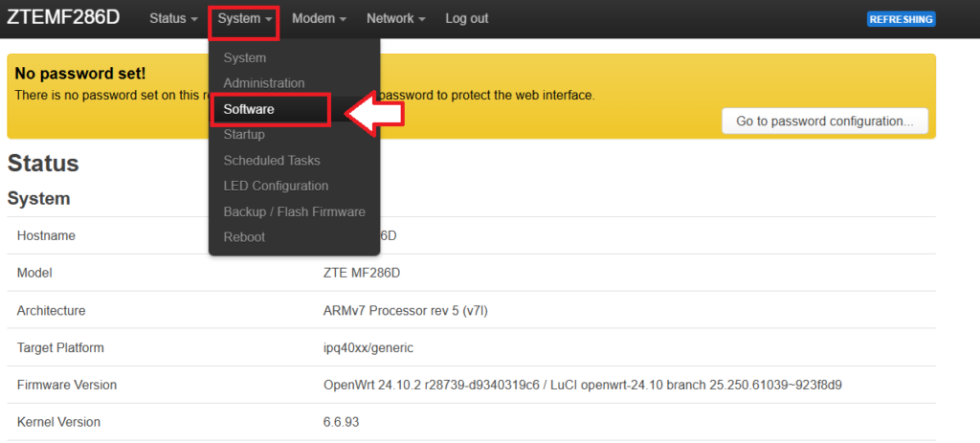
Task: Choose Software from the System menu
Action: tap(249, 109)
